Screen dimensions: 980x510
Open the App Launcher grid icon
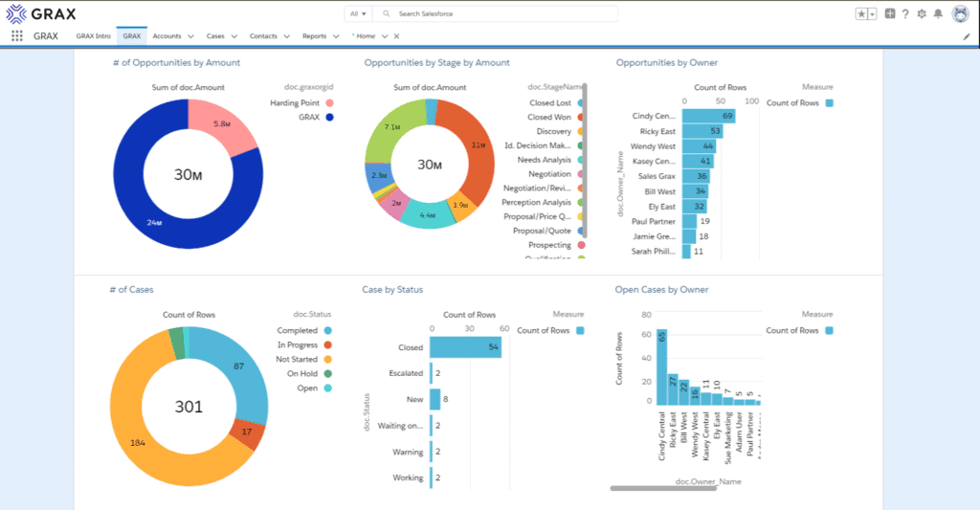point(17,36)
